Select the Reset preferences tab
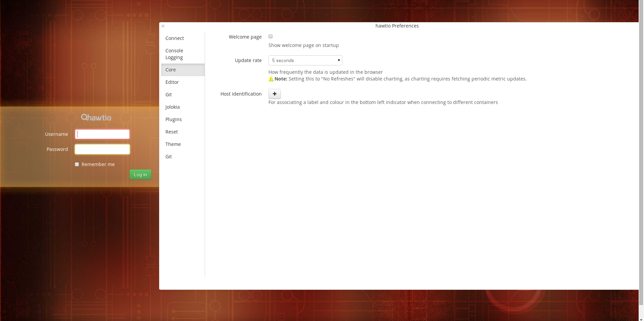Screen dimensions: 644x321 (x=183, y=132)
